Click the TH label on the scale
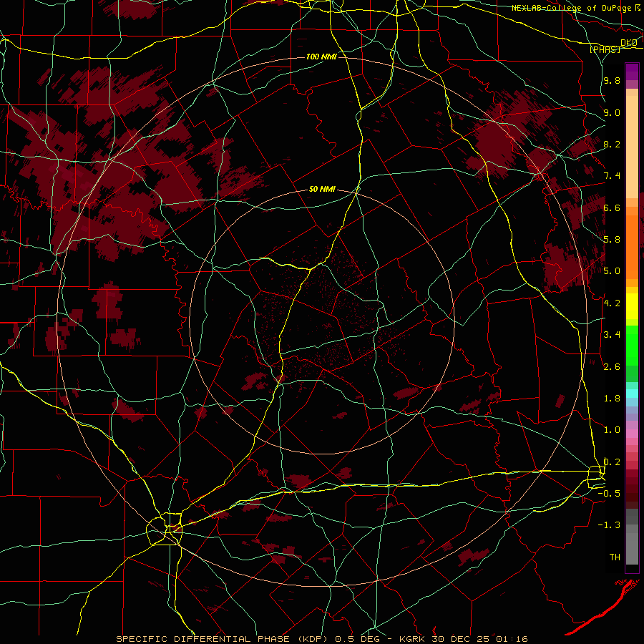 (615, 557)
